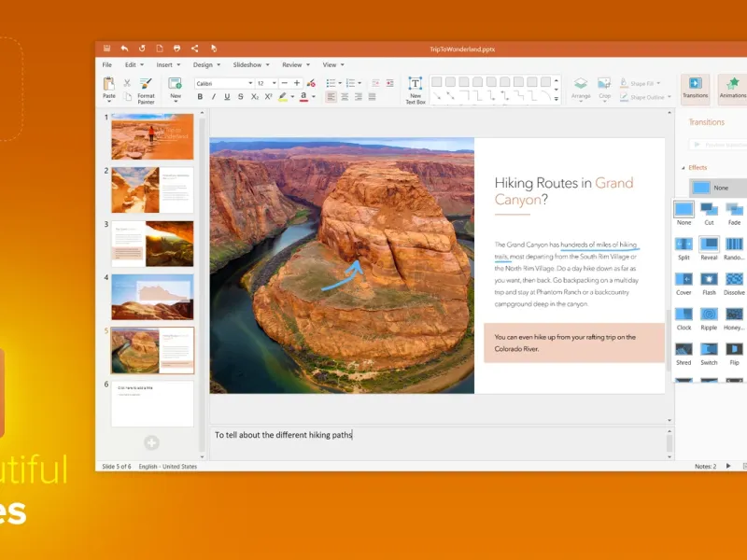Screen dimensions: 747x560
Task: Open the Slideshow menu
Action: pos(251,64)
